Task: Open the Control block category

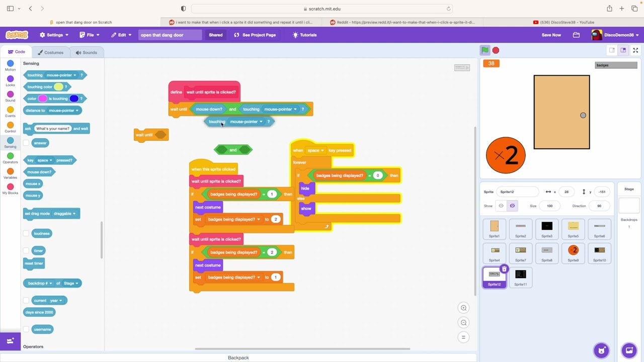Action: pyautogui.click(x=10, y=128)
